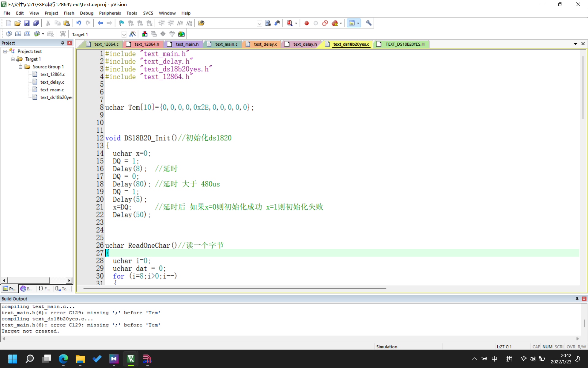The height and width of the screenshot is (368, 588).
Task: Create a new file with the New icon
Action: point(9,23)
